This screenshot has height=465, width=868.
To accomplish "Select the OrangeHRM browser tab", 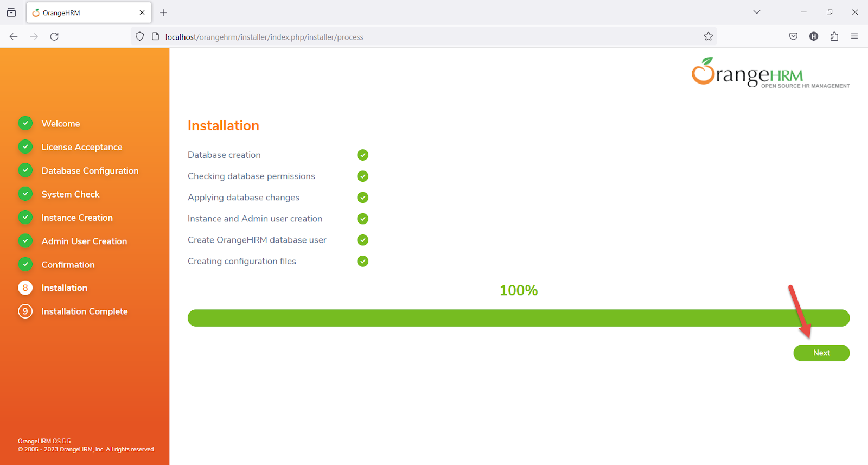I will pos(88,12).
